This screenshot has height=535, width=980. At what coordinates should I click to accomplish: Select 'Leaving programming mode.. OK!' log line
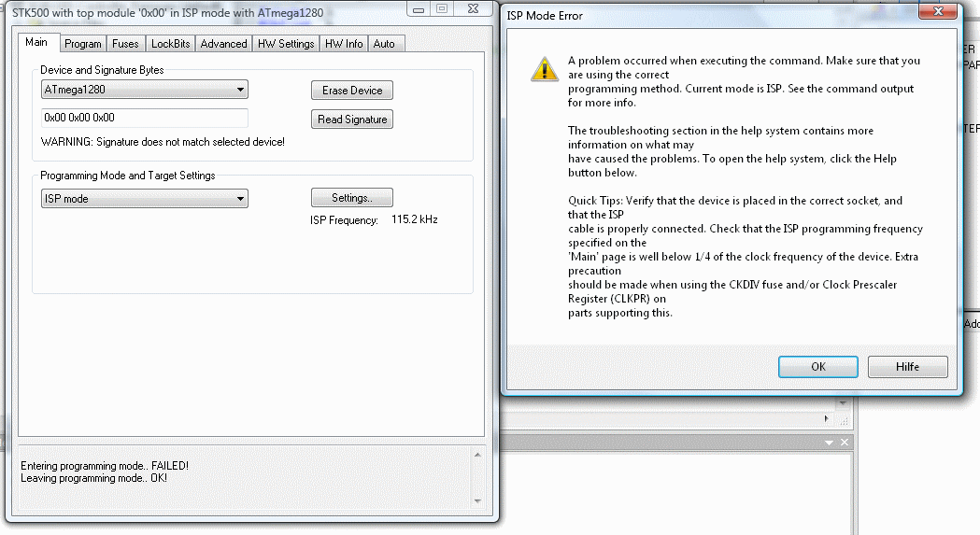click(x=93, y=478)
